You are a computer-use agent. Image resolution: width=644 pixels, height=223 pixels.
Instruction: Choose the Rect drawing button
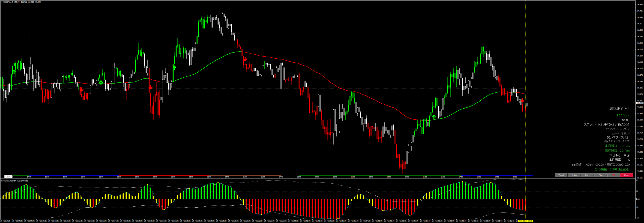coord(587,175)
